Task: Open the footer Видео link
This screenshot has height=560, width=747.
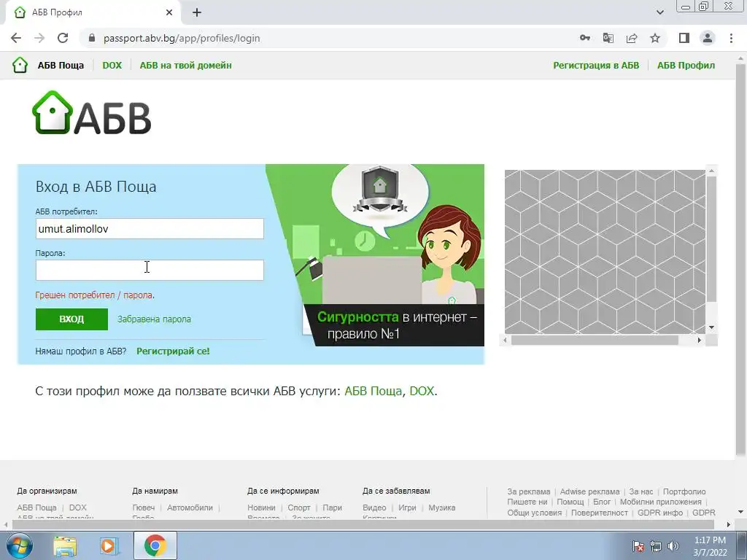Action: coord(374,507)
